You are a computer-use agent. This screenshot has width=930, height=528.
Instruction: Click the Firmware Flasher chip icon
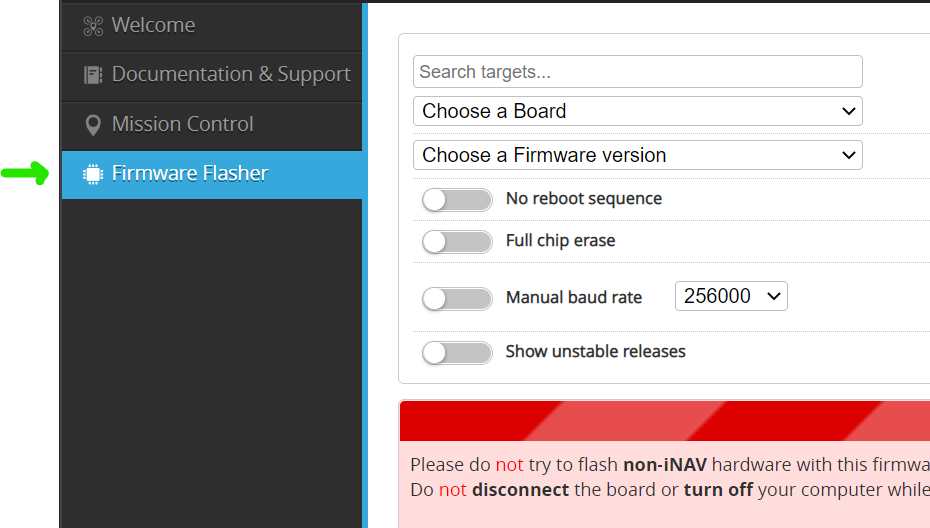click(x=93, y=174)
